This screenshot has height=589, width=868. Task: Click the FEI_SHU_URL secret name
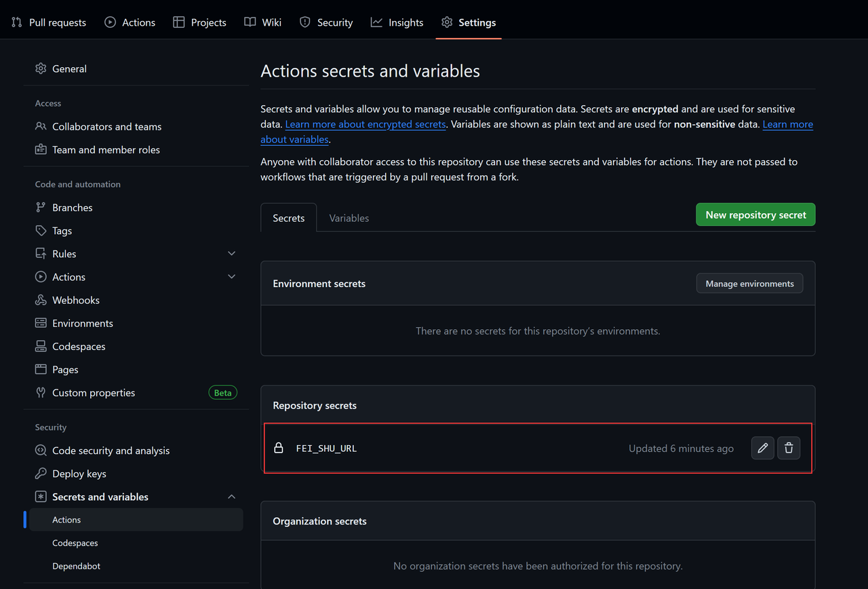click(326, 448)
